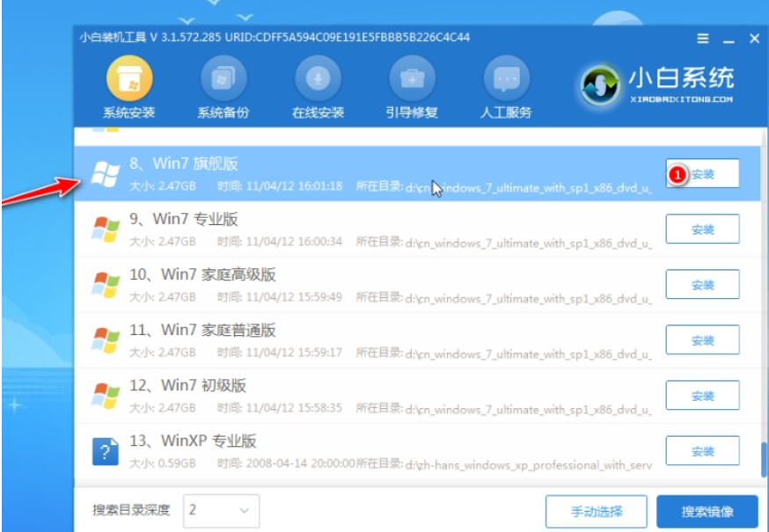The image size is (769, 532).
Task: Minimize the 小白装机工具 window
Action: coord(729,40)
